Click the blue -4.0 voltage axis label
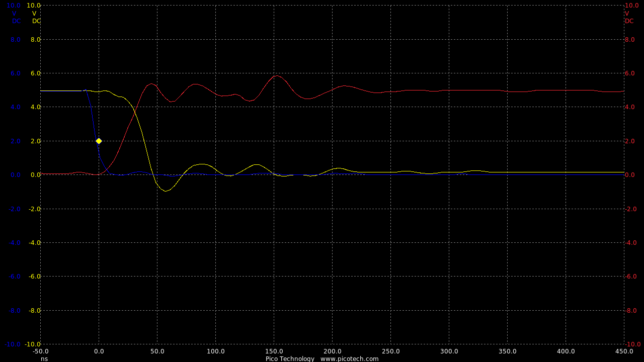This screenshot has height=362, width=644. [x=15, y=242]
